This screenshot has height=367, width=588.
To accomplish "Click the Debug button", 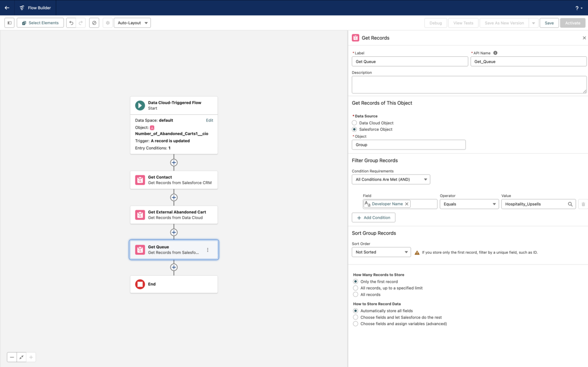I will (x=436, y=23).
